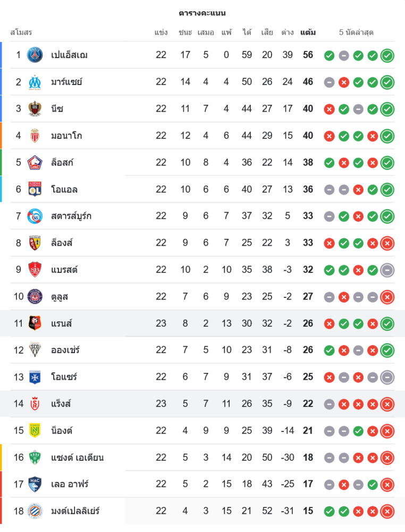The height and width of the screenshot is (532, 405).
Task: Open the นีซ team name link
Action: 57,109
